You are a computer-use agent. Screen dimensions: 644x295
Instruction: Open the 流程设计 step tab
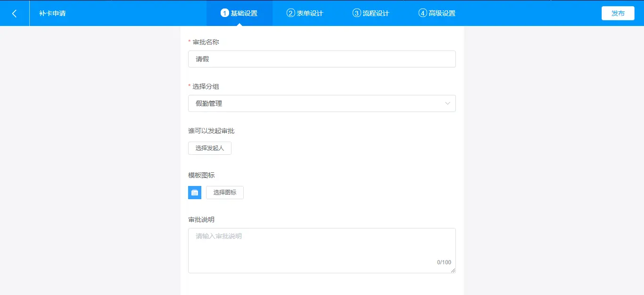[x=371, y=13]
